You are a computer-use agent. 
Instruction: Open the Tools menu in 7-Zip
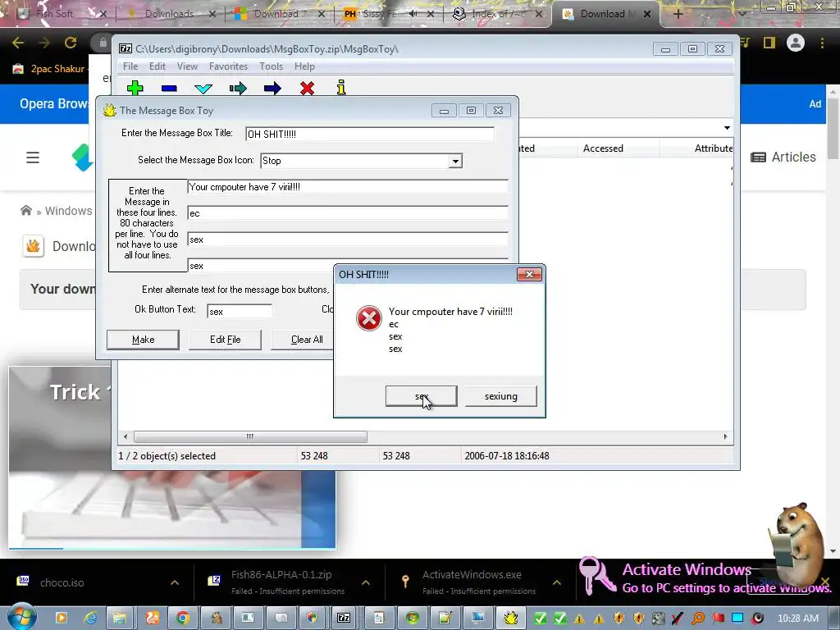(x=271, y=66)
